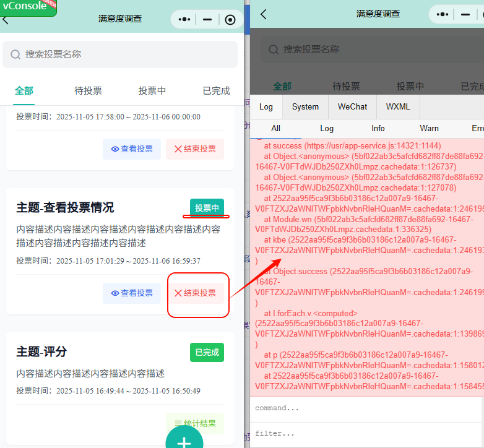This screenshot has height=448, width=484.
Task: Open the System tab in vConsole
Action: (305, 106)
